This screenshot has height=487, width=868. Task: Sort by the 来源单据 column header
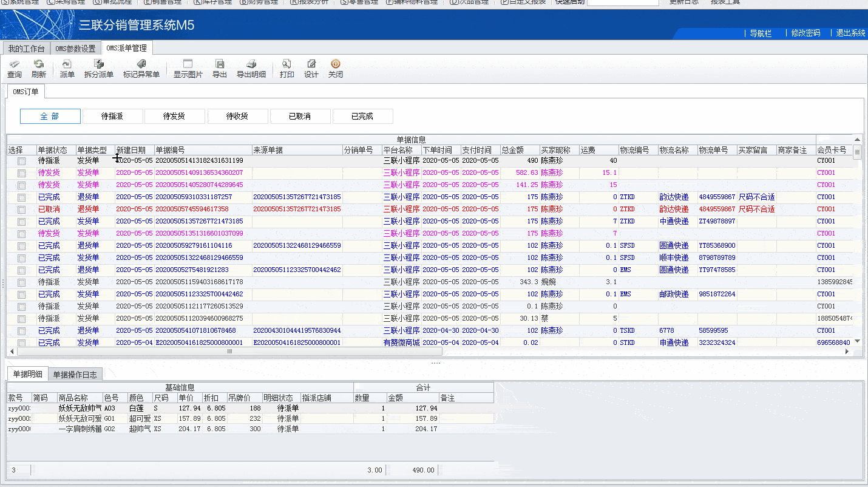click(297, 150)
